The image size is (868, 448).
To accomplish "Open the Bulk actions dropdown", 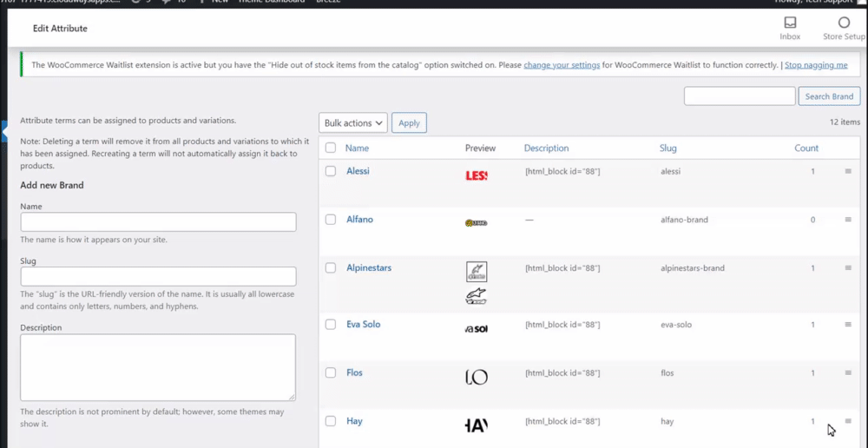I will (353, 123).
